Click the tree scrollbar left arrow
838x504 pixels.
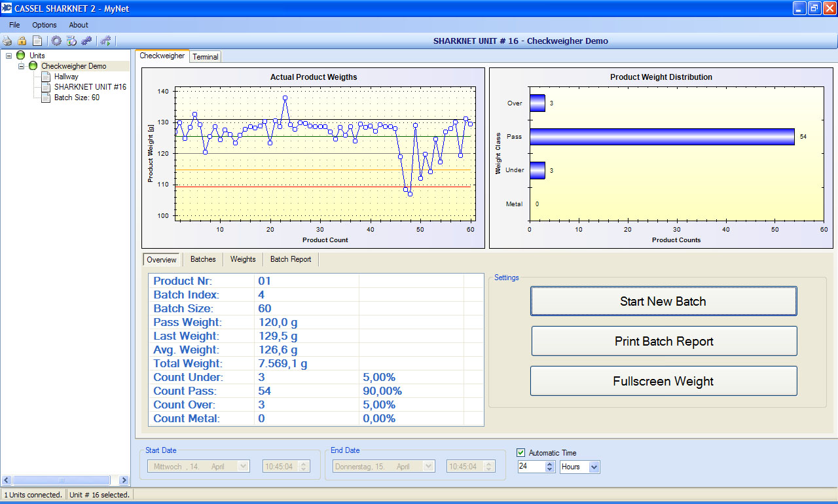(7, 480)
